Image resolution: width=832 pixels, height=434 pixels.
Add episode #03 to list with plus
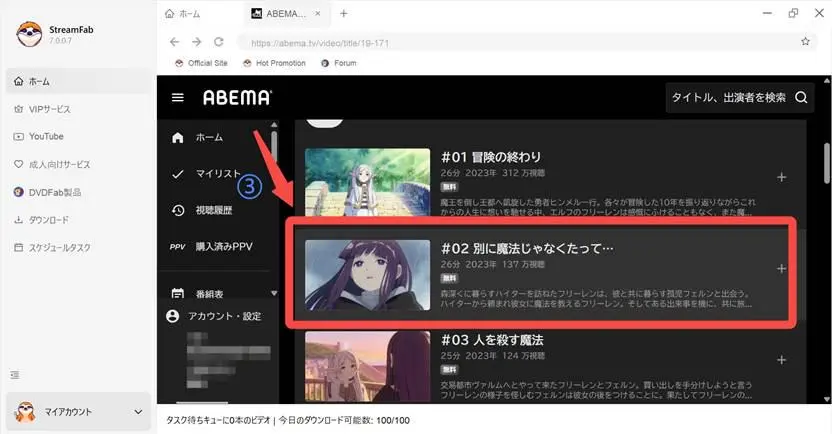pos(782,360)
